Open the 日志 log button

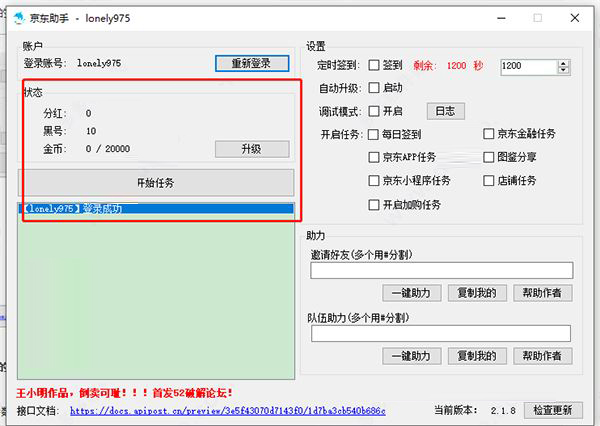pos(445,111)
